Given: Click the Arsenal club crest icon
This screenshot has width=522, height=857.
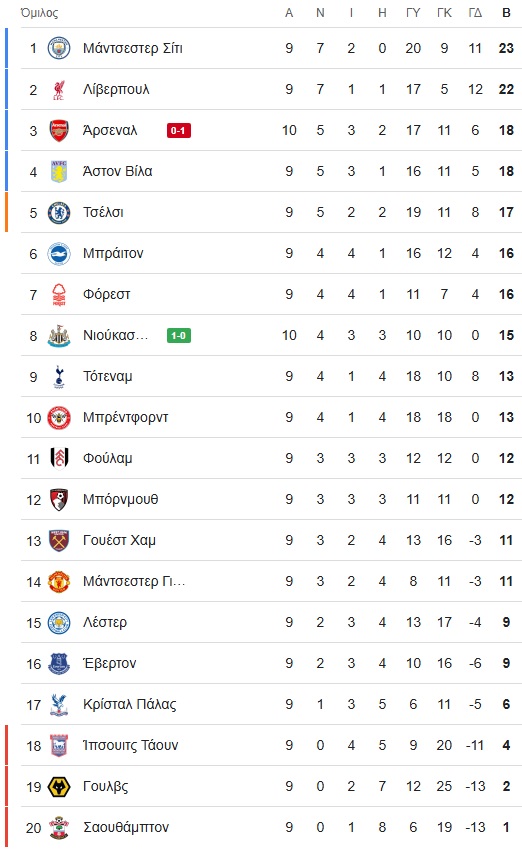Looking at the screenshot, I should [59, 130].
